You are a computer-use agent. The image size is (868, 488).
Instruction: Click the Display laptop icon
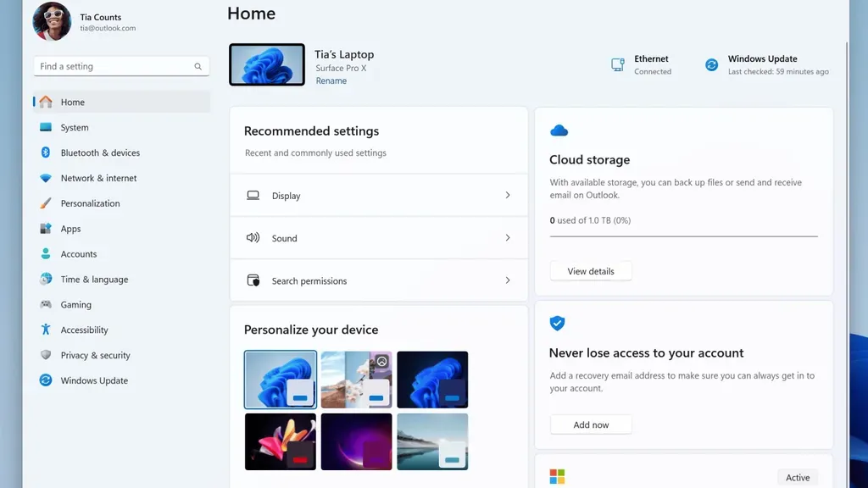click(253, 196)
